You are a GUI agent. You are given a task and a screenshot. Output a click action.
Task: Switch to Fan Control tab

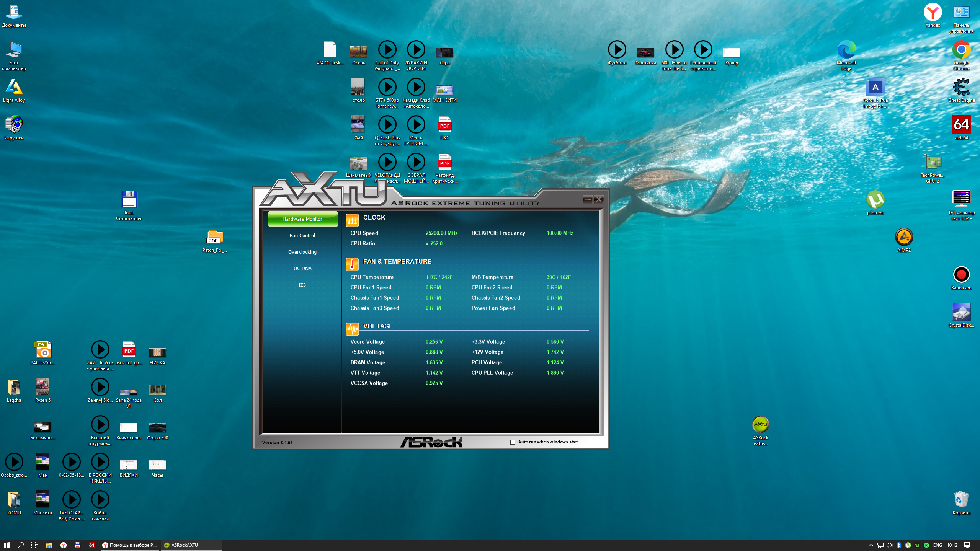(302, 235)
